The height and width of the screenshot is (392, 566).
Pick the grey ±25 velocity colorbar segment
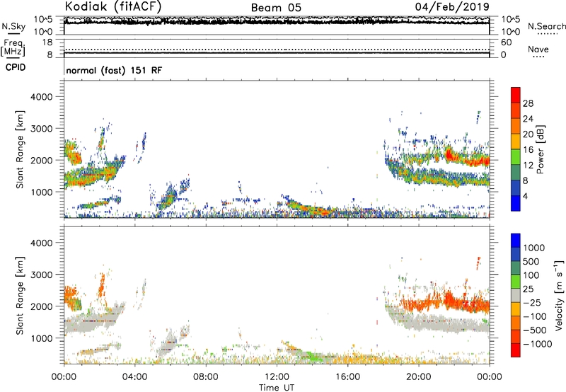tap(516, 295)
